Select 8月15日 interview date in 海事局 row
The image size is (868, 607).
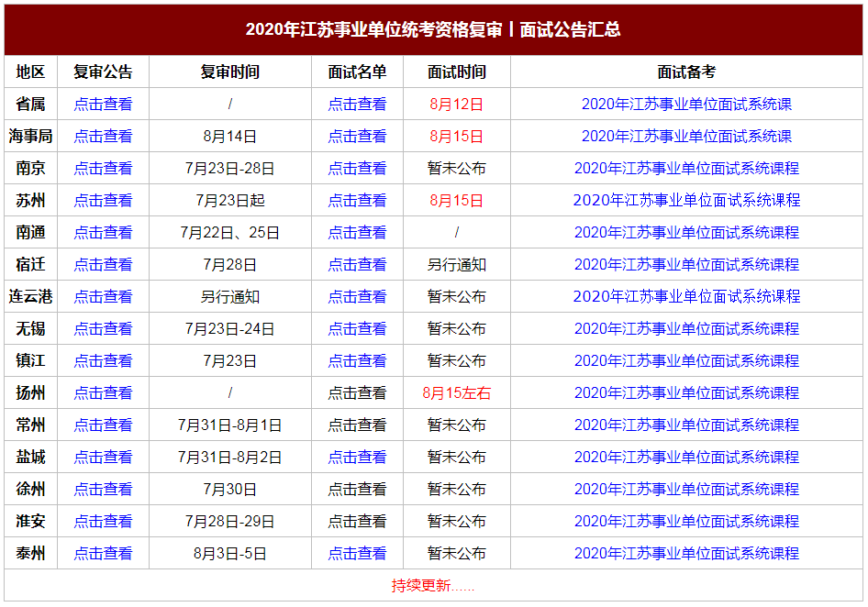coord(457,136)
